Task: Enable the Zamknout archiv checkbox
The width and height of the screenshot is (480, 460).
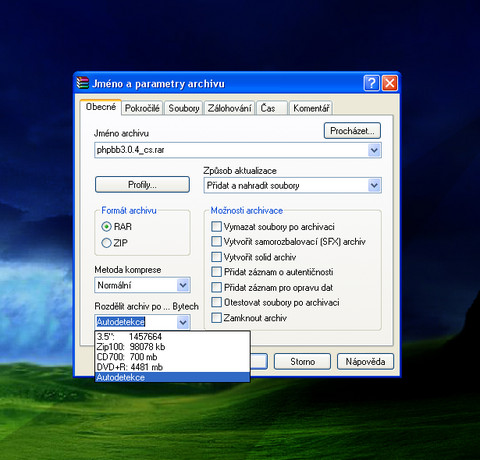Action: (216, 318)
